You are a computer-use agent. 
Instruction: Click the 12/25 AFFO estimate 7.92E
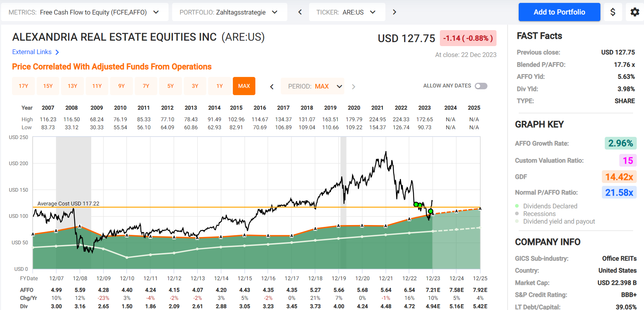pos(480,290)
